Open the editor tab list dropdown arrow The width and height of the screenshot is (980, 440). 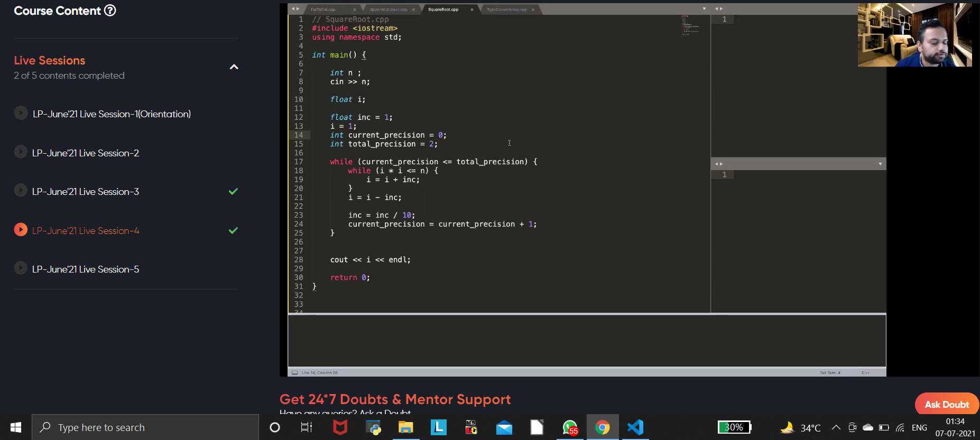(704, 9)
